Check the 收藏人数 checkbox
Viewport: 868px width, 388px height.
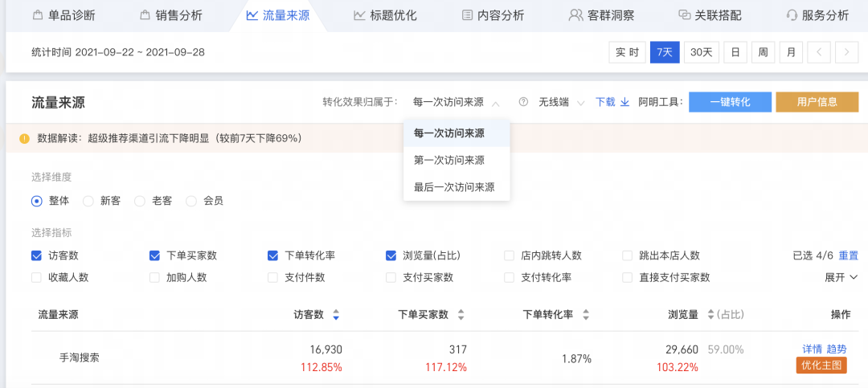[x=36, y=278]
